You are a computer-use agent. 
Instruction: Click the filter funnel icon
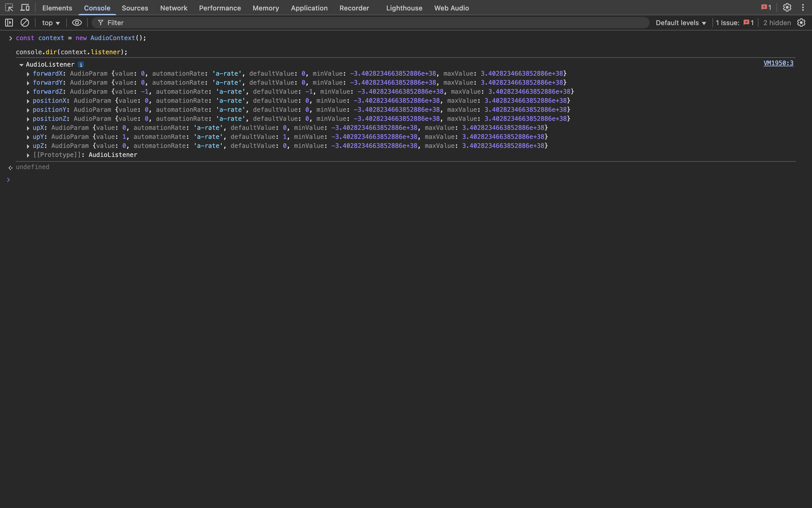pyautogui.click(x=100, y=23)
